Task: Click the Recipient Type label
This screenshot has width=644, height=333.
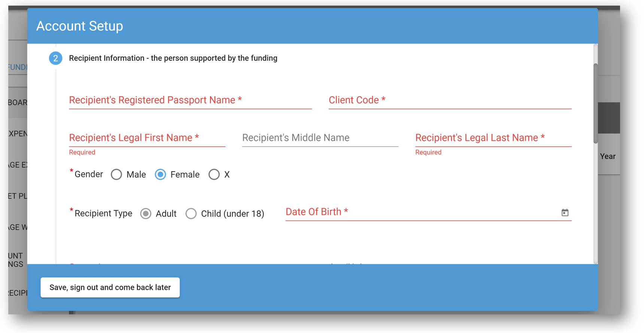Action: tap(103, 213)
